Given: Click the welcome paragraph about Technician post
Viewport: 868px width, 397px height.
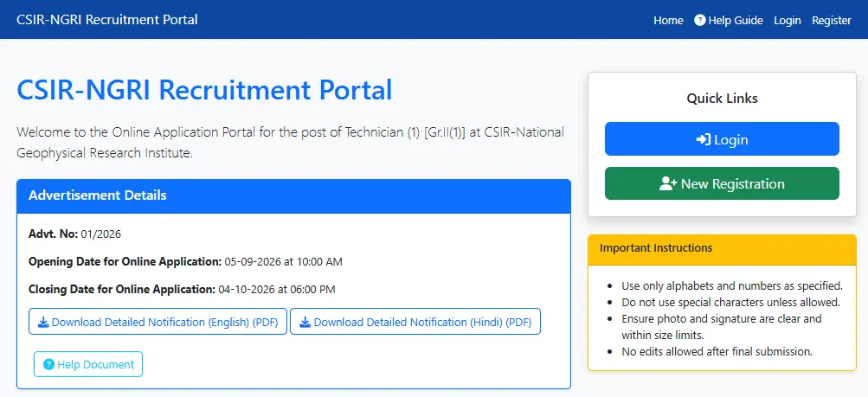Looking at the screenshot, I should (290, 143).
